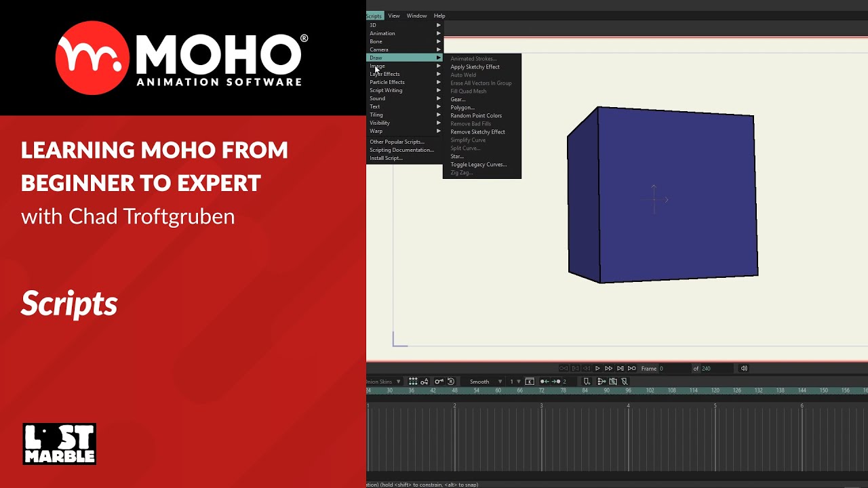Open Scripting Documentation... from the menu
The width and height of the screenshot is (868, 488).
tap(405, 150)
